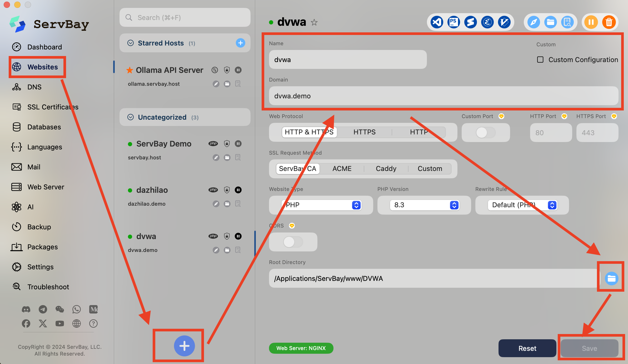Open site in PhpStorm editor
628x364 pixels.
point(453,22)
